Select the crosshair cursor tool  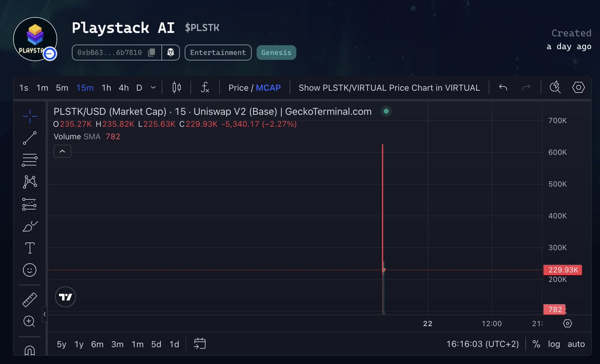coord(29,116)
